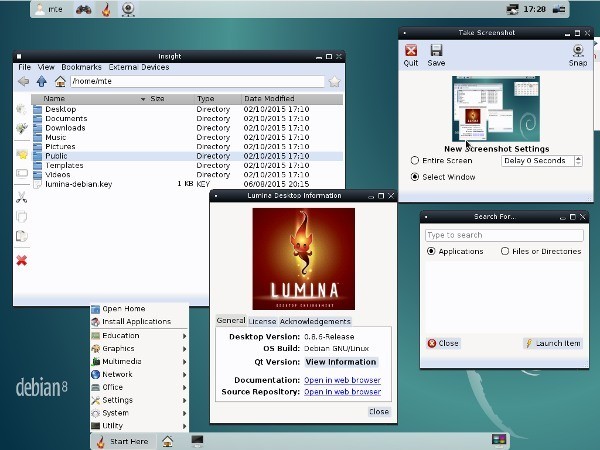The height and width of the screenshot is (450, 600).
Task: Select the Select Window radio option
Action: (x=443, y=177)
